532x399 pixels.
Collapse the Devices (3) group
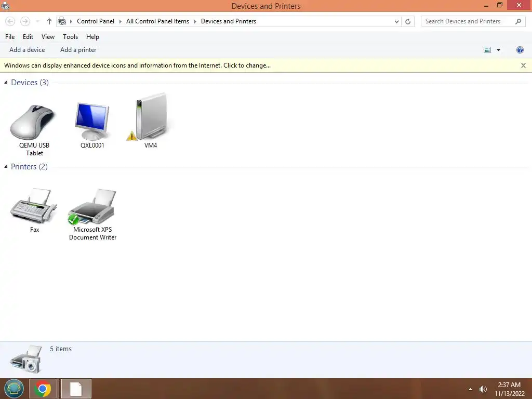6,83
